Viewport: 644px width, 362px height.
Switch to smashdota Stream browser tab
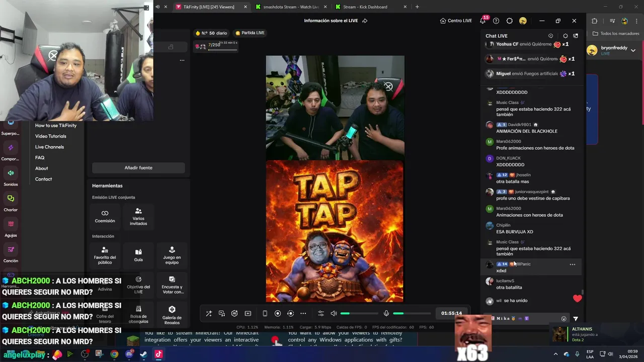click(x=291, y=7)
